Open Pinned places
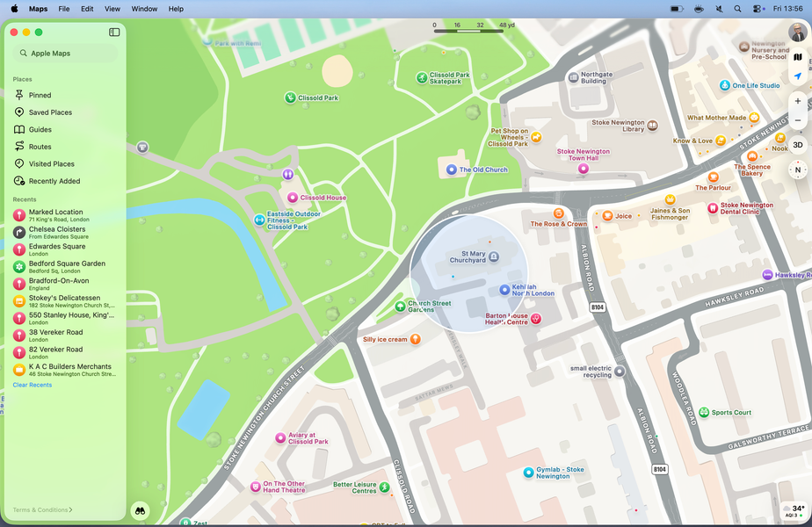The width and height of the screenshot is (812, 527). [65, 95]
